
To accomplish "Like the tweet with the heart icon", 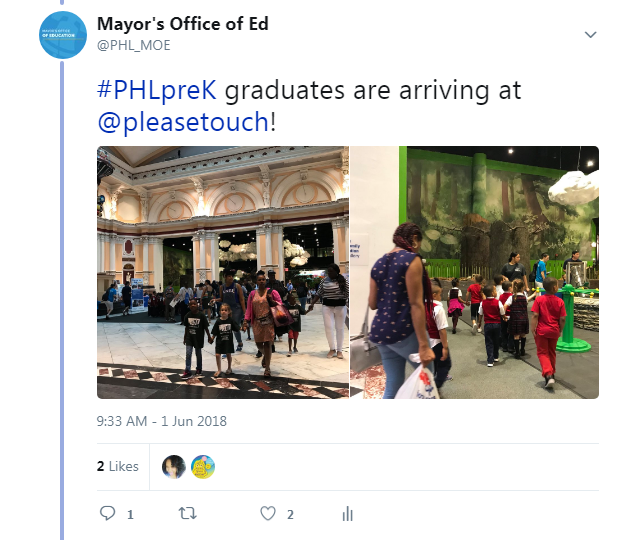I will [x=268, y=514].
